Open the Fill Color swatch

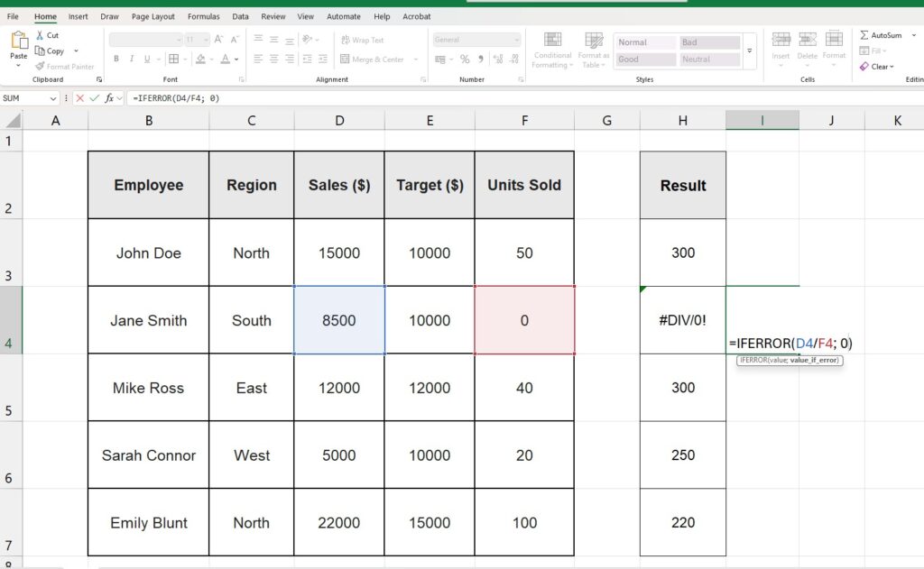click(x=199, y=58)
